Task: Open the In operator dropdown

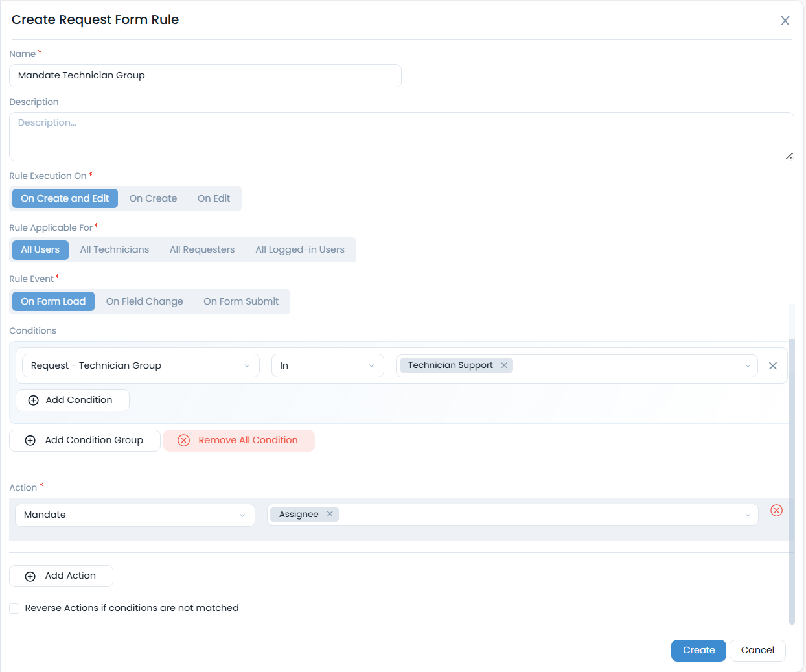Action: (327, 365)
